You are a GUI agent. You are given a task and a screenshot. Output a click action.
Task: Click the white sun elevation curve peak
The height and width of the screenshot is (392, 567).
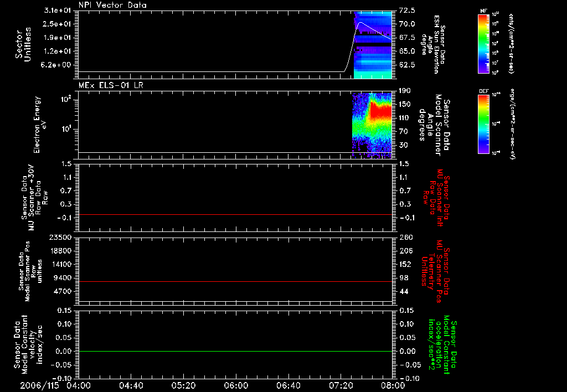click(360, 22)
